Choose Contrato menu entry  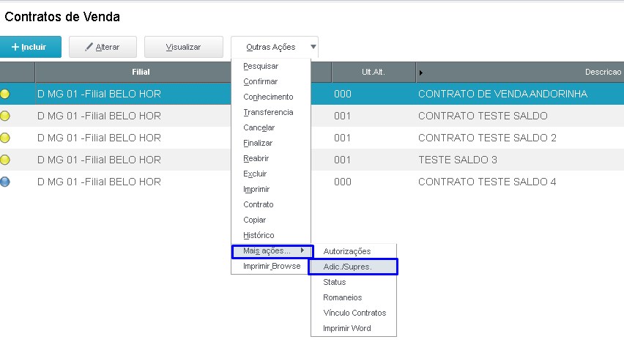[x=259, y=204]
